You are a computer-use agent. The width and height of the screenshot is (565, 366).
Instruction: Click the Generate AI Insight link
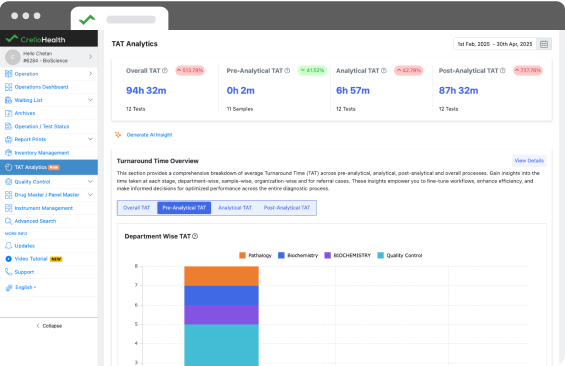(x=150, y=135)
